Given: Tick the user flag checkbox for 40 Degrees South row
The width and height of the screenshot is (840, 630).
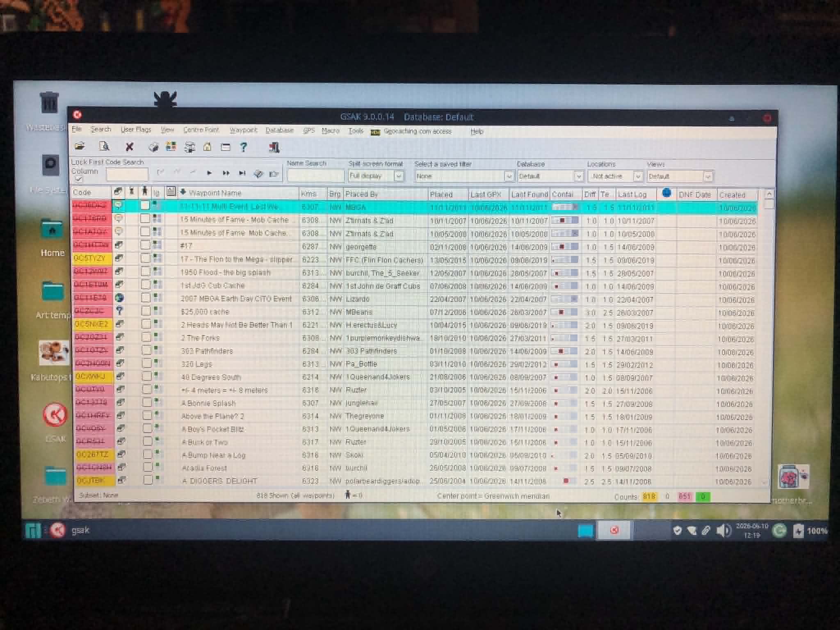Looking at the screenshot, I should pyautogui.click(x=146, y=376).
